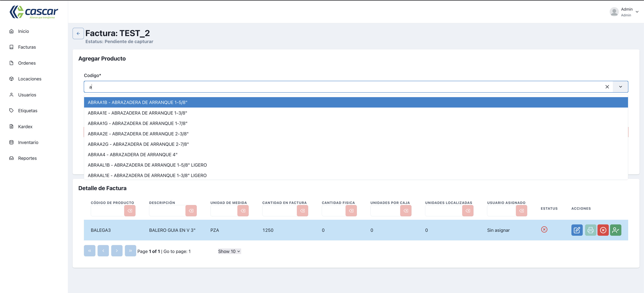The image size is (644, 293).
Task: Go to the last page with pagination
Action: 130,251
